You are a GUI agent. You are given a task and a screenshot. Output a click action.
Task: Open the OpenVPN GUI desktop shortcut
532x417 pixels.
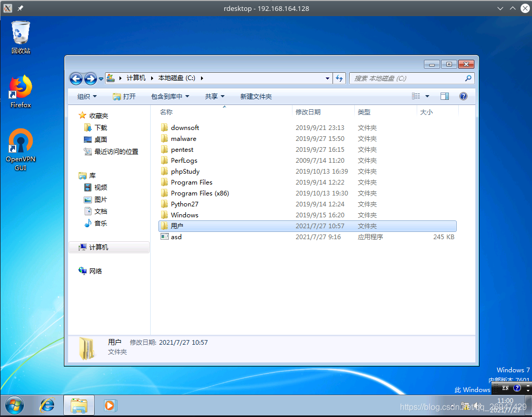click(x=21, y=149)
